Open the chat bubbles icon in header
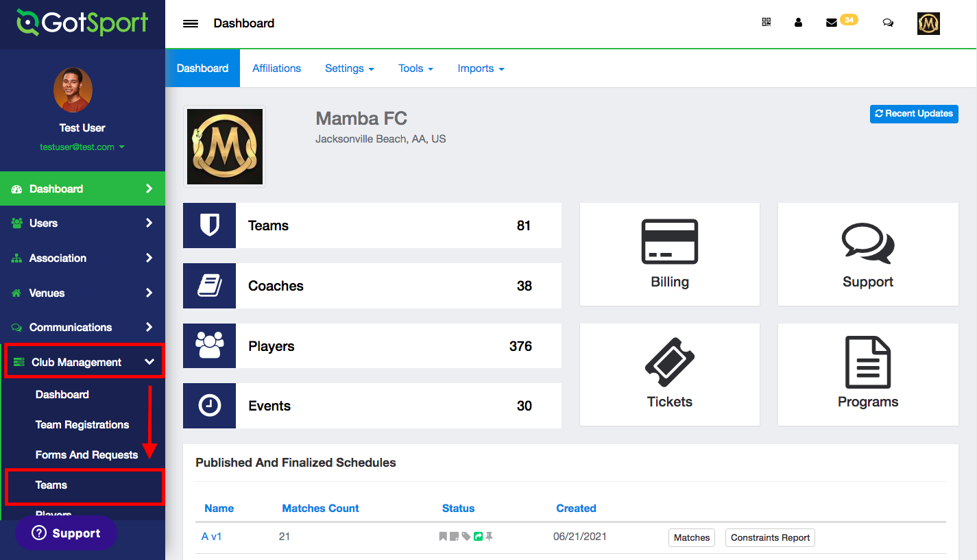977x560 pixels. coord(888,23)
